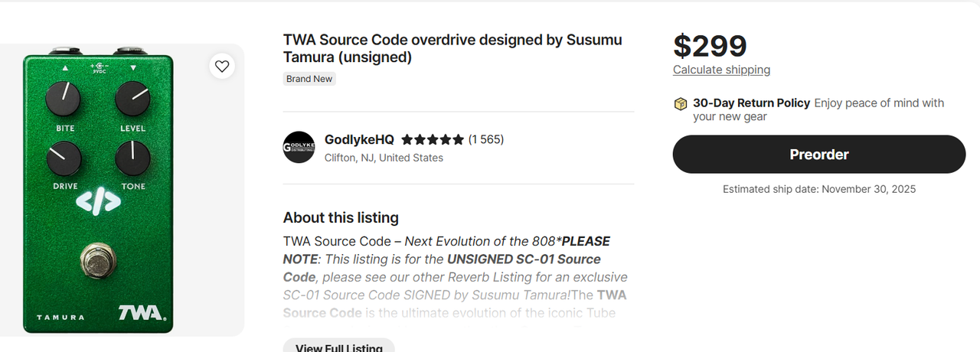
Task: Open GodlykeHQ seller logo
Action: (299, 148)
